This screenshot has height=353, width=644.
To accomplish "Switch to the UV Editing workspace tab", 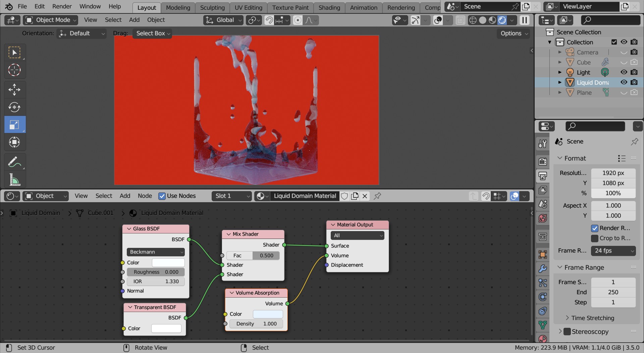I will click(249, 8).
